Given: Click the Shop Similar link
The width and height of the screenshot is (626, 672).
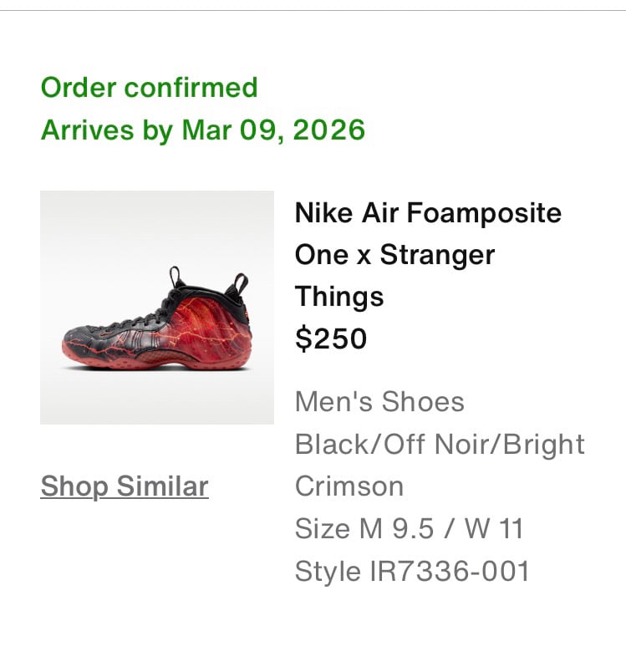Looking at the screenshot, I should click(x=124, y=486).
